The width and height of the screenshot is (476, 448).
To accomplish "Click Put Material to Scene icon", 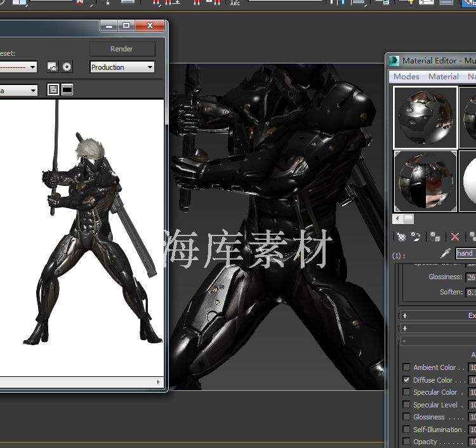I will tap(415, 237).
